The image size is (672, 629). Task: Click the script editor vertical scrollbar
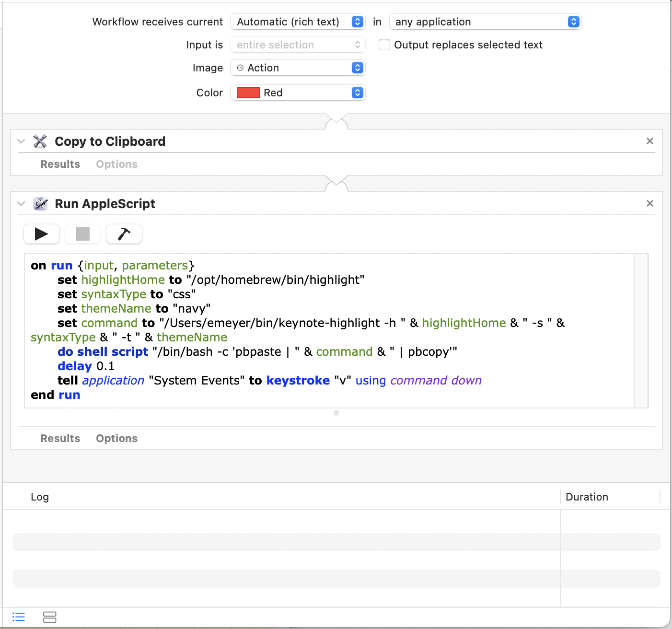click(x=641, y=331)
